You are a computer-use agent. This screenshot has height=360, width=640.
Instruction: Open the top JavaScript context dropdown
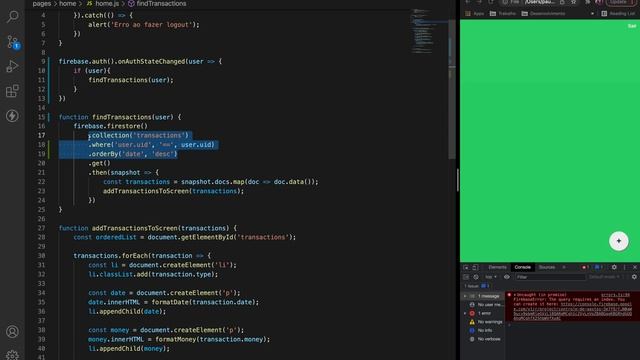(491, 277)
